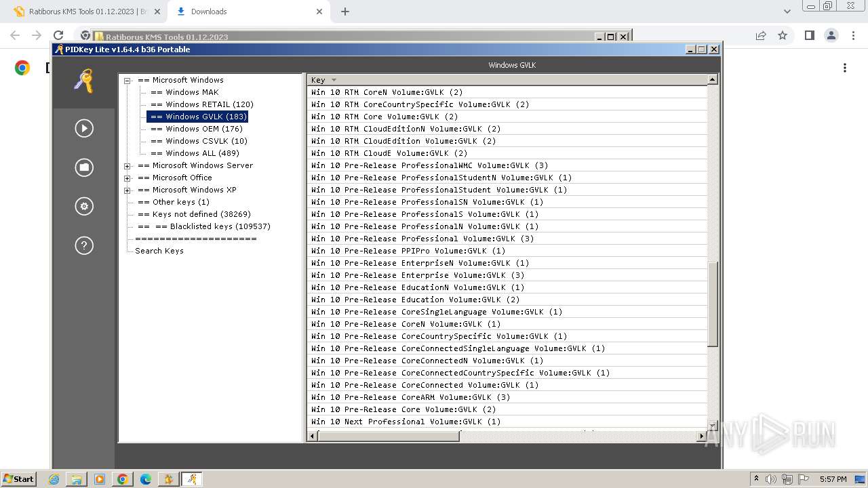868x488 pixels.
Task: Select Windows OEM (176) in the tree
Action: (196, 129)
